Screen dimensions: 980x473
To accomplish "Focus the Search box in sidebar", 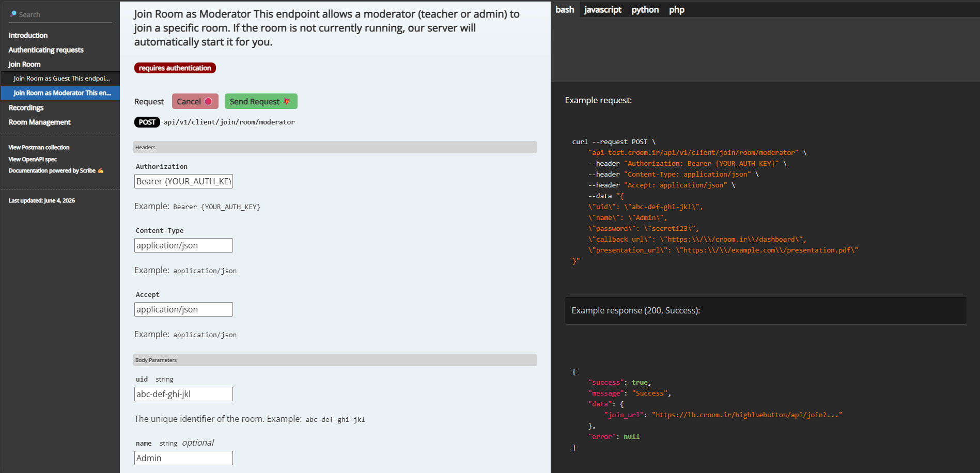I will click(60, 14).
